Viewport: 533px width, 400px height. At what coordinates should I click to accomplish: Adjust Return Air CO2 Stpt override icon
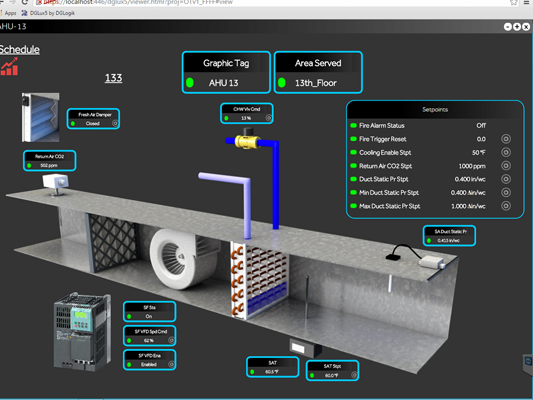(x=506, y=166)
